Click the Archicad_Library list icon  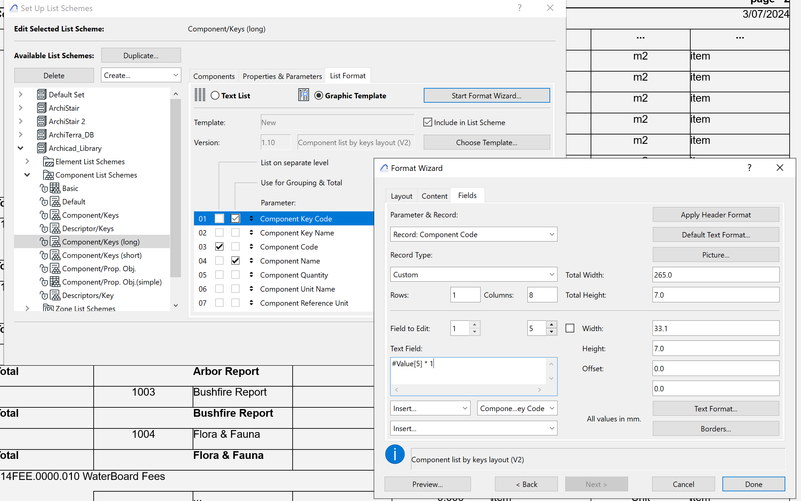click(41, 148)
